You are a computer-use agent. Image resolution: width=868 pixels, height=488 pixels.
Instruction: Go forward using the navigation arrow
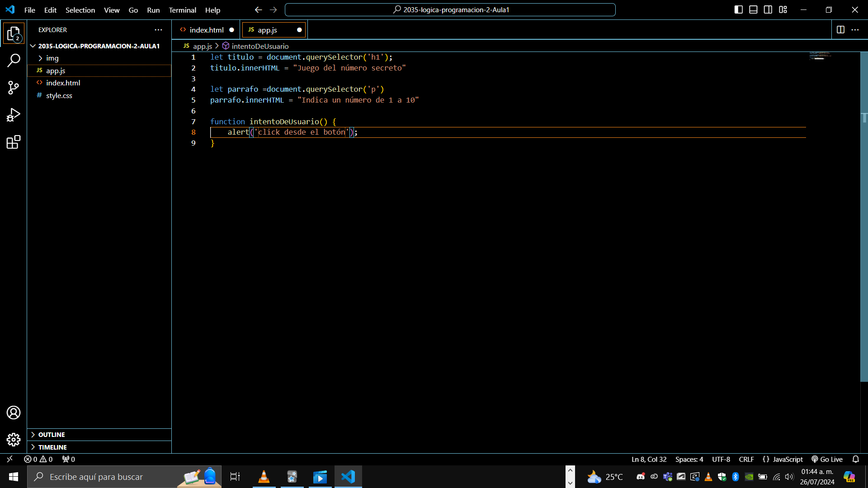click(273, 10)
